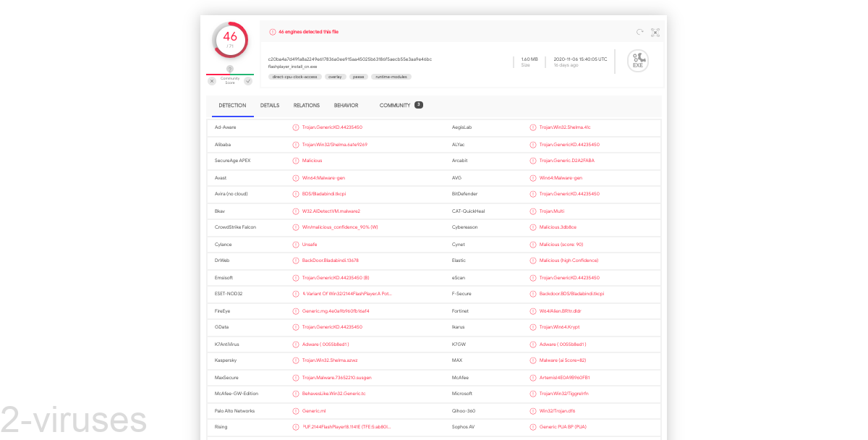The width and height of the screenshot is (868, 440).
Task: Click the runtime-modules tag
Action: [391, 77]
